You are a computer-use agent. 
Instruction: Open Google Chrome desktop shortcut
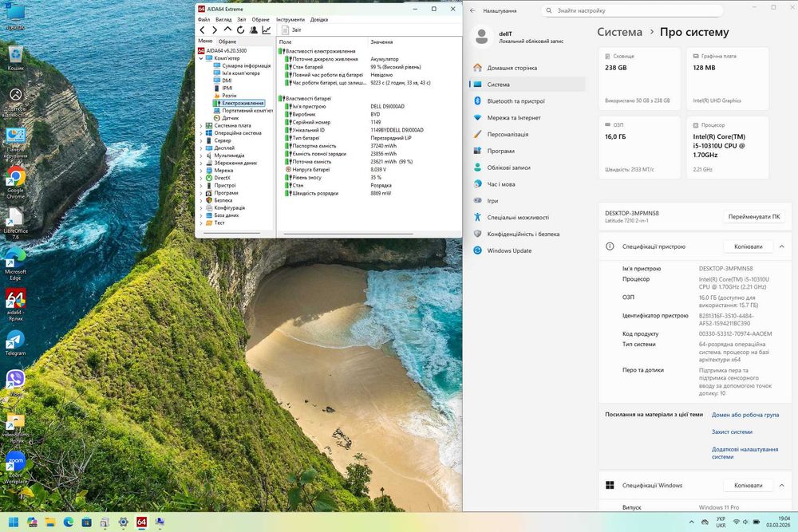[15, 182]
